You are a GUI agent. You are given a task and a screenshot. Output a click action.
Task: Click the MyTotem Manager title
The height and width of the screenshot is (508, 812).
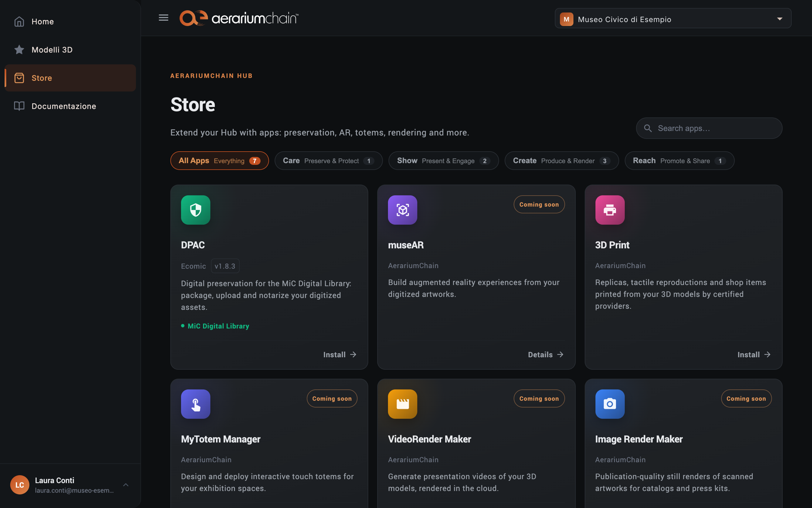(220, 439)
